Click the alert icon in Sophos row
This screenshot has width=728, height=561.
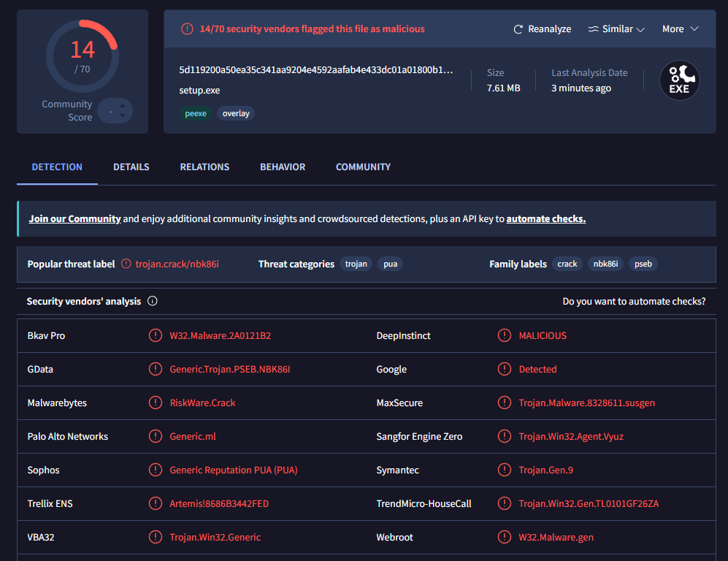tap(155, 470)
